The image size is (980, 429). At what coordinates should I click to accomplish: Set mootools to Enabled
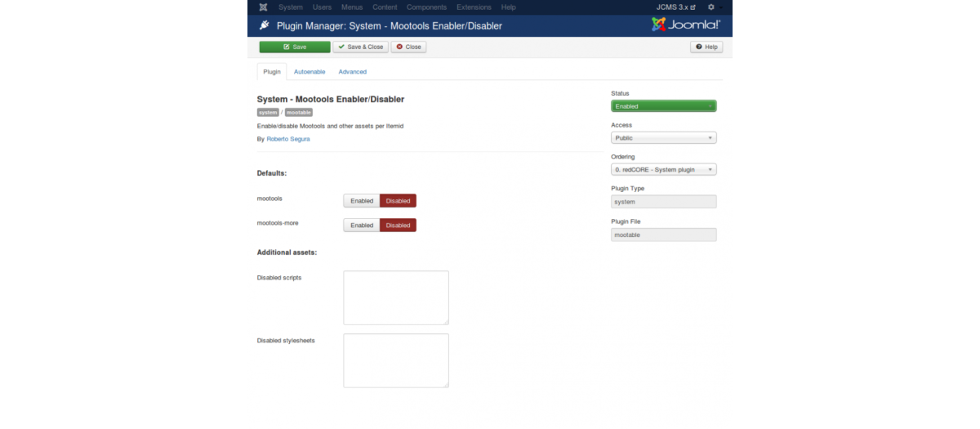[x=362, y=201]
